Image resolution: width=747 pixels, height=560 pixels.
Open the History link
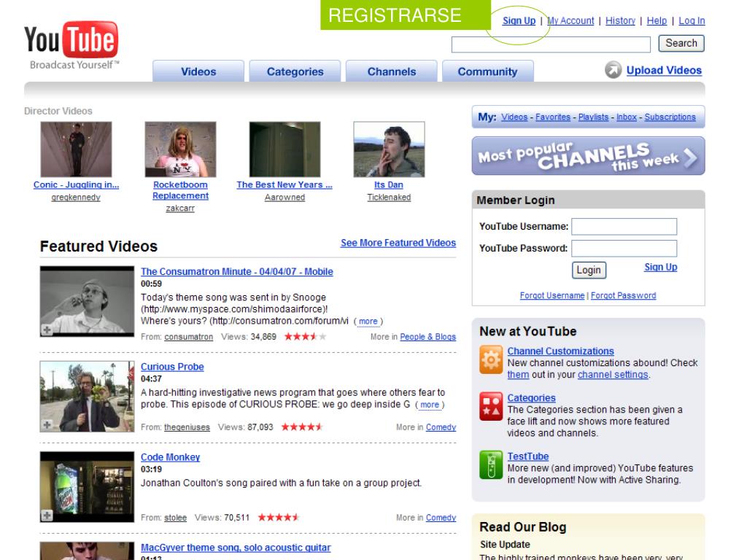[620, 21]
